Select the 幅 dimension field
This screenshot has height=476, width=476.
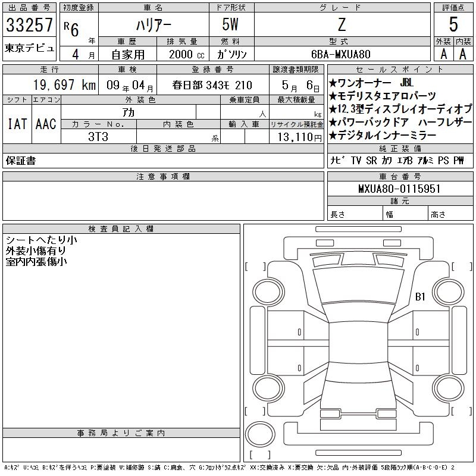click(x=405, y=214)
